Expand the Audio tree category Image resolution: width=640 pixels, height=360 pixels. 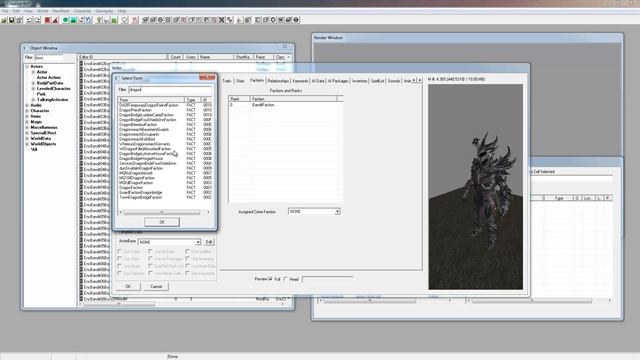click(x=27, y=105)
